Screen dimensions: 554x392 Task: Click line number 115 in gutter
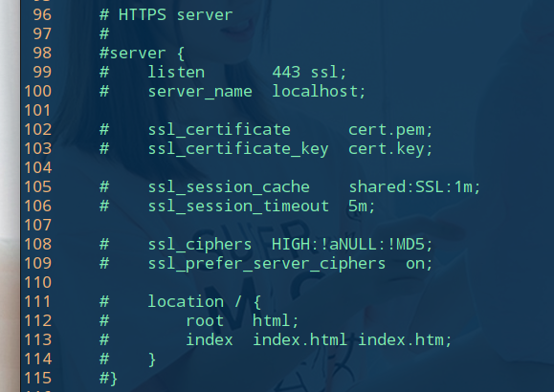click(x=38, y=379)
